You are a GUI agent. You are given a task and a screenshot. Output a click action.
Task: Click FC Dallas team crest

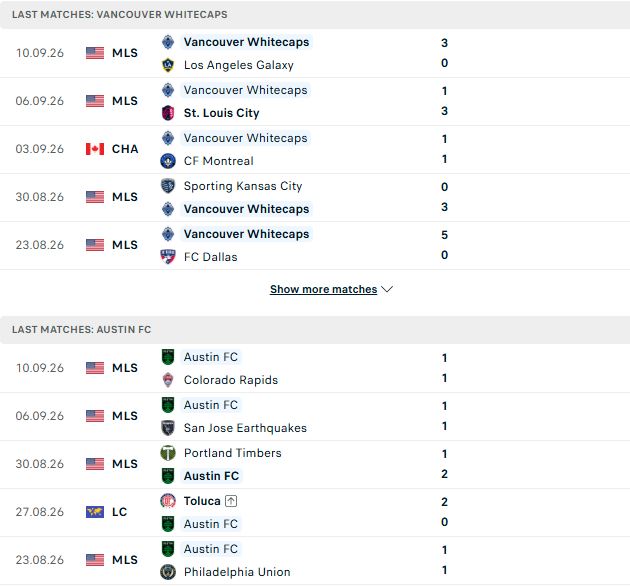pyautogui.click(x=168, y=256)
